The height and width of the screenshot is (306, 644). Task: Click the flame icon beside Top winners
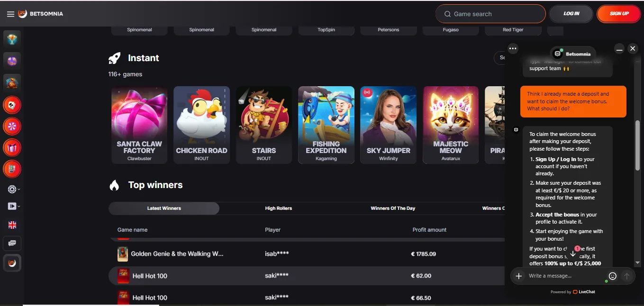click(x=114, y=185)
